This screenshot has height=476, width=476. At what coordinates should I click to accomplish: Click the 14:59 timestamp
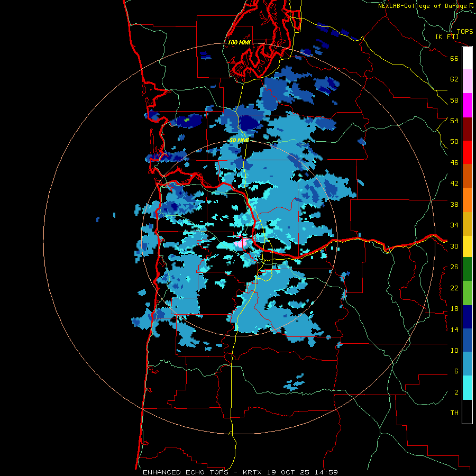tap(326, 472)
